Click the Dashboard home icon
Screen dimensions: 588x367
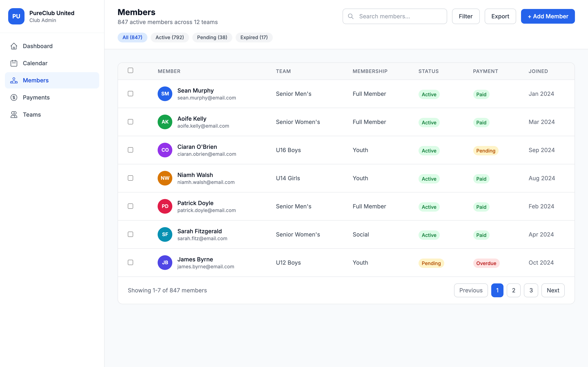click(14, 46)
